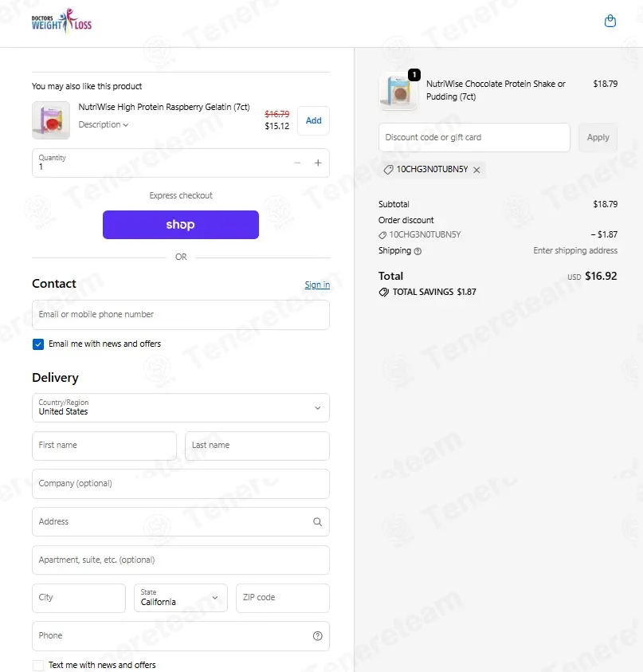The width and height of the screenshot is (643, 672).
Task: Click the Email or mobile phone number field
Action: [x=181, y=315]
